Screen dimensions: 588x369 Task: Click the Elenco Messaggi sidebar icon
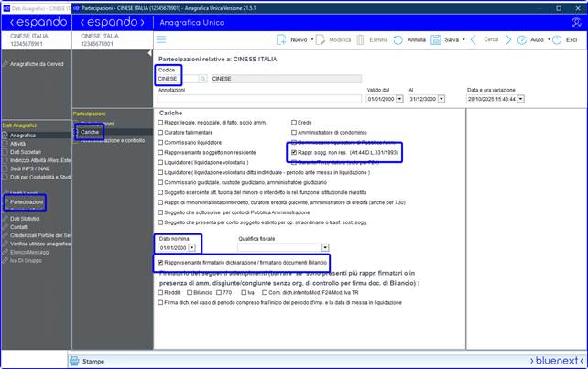(5, 252)
